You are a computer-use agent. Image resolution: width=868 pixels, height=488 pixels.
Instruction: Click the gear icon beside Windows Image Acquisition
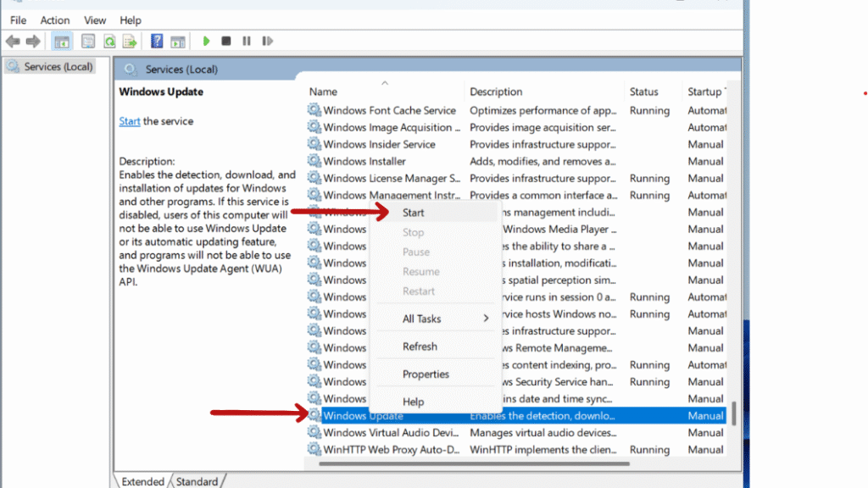coord(314,127)
